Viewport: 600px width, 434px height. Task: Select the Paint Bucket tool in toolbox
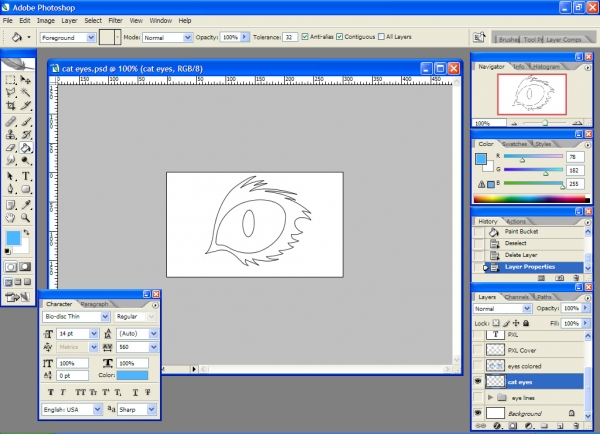[x=25, y=147]
